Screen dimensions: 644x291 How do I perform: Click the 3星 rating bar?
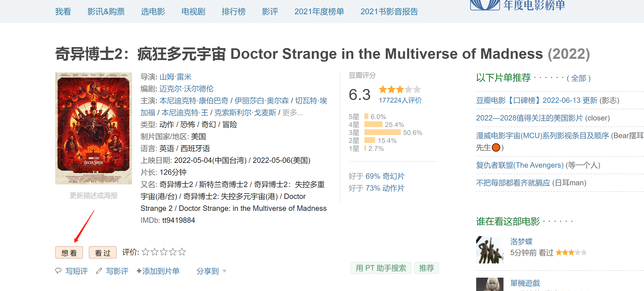(x=382, y=132)
